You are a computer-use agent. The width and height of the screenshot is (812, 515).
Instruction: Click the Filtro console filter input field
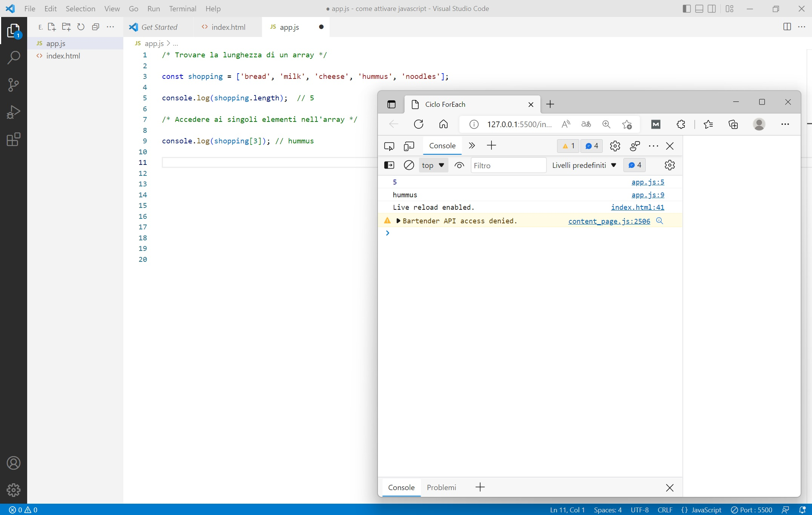click(508, 165)
